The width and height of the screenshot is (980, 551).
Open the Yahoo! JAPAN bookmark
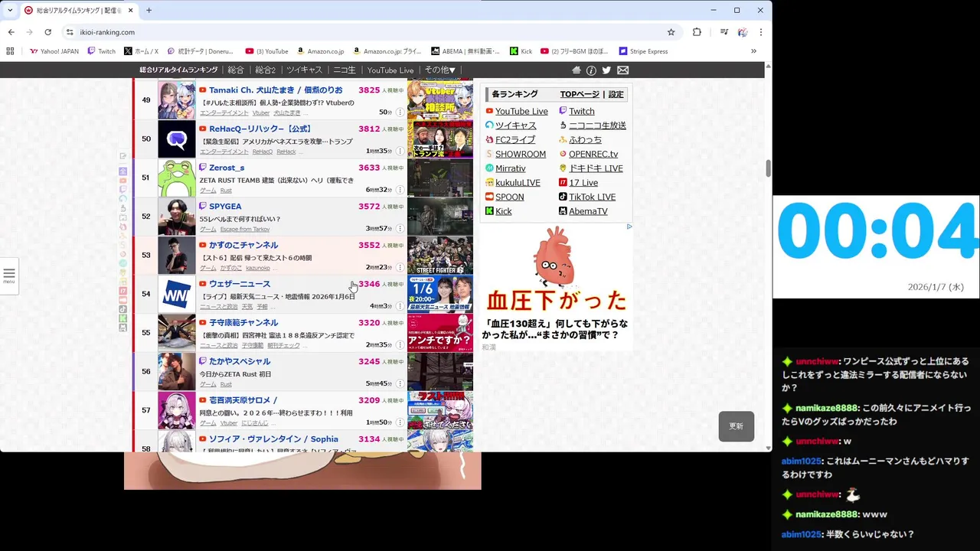(54, 51)
